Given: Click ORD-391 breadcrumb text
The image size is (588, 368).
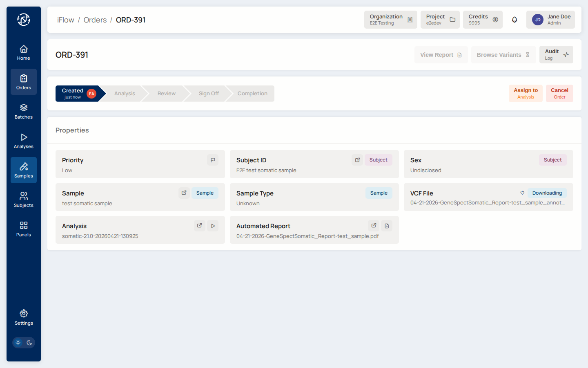Looking at the screenshot, I should (131, 20).
